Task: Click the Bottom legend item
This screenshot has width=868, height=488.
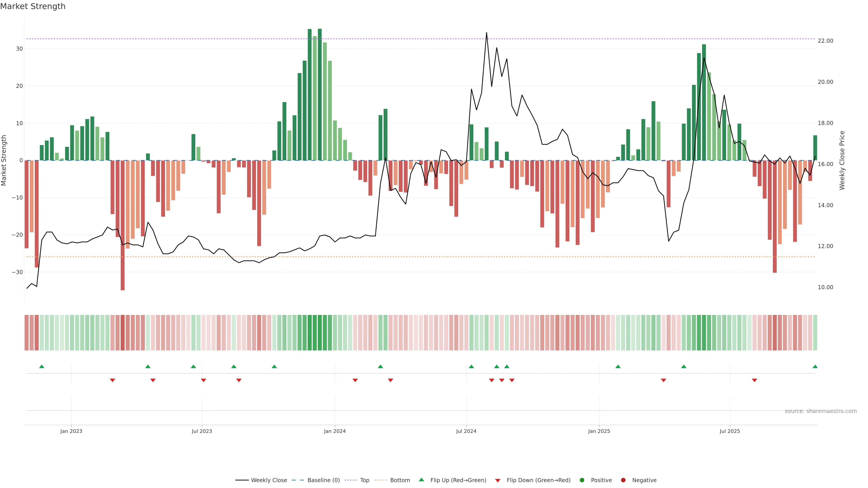Action: click(x=400, y=480)
